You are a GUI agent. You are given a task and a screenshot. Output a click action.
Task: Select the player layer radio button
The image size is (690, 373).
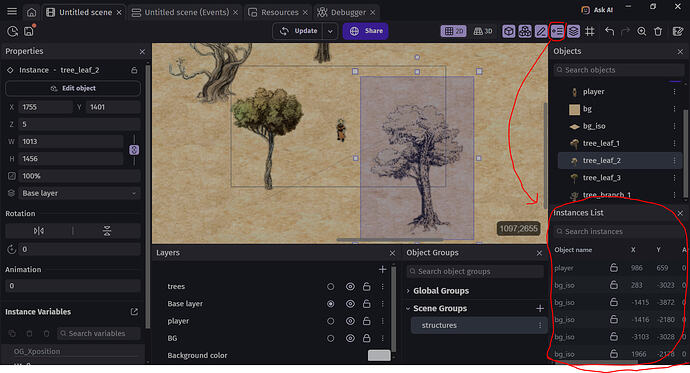click(x=330, y=322)
